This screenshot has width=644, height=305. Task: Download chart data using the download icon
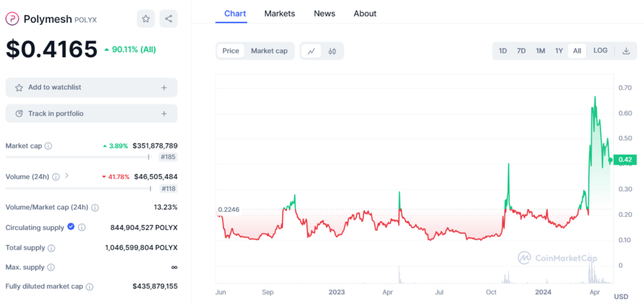click(626, 51)
